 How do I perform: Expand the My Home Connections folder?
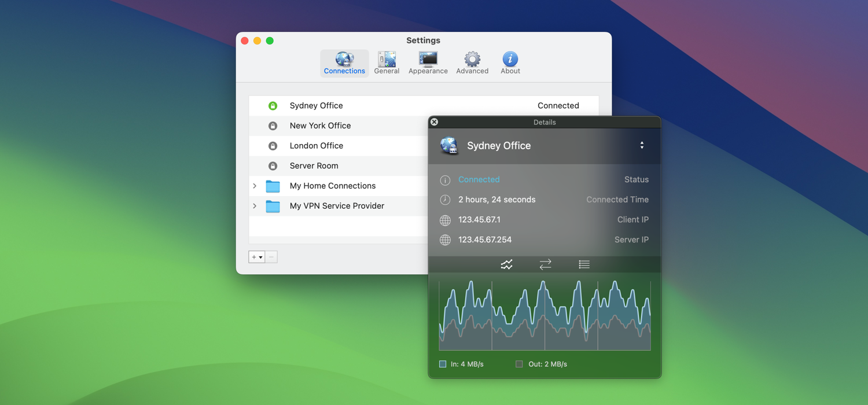pos(255,186)
